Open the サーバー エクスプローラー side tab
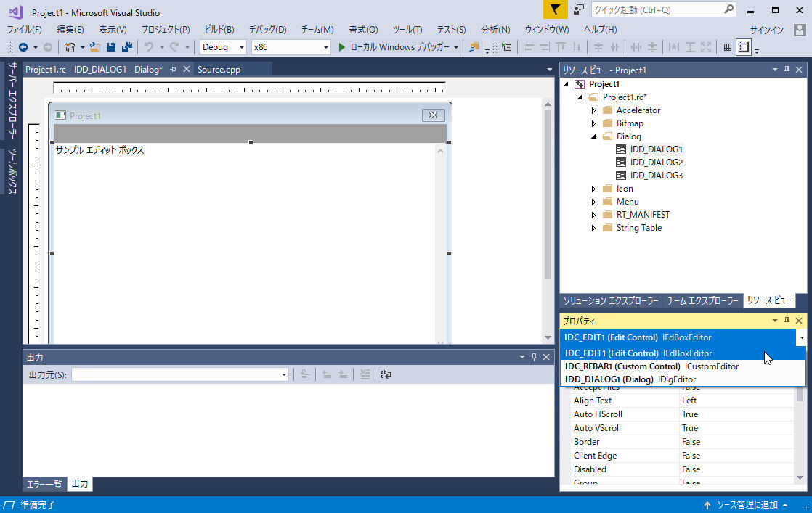Viewport: 812px width, 513px height. 13,100
